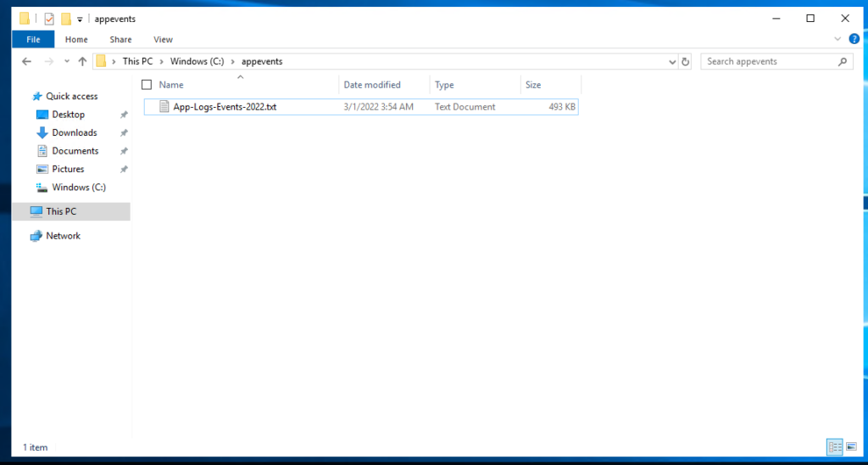The width and height of the screenshot is (868, 465).
Task: Open the File menu
Action: click(x=33, y=39)
